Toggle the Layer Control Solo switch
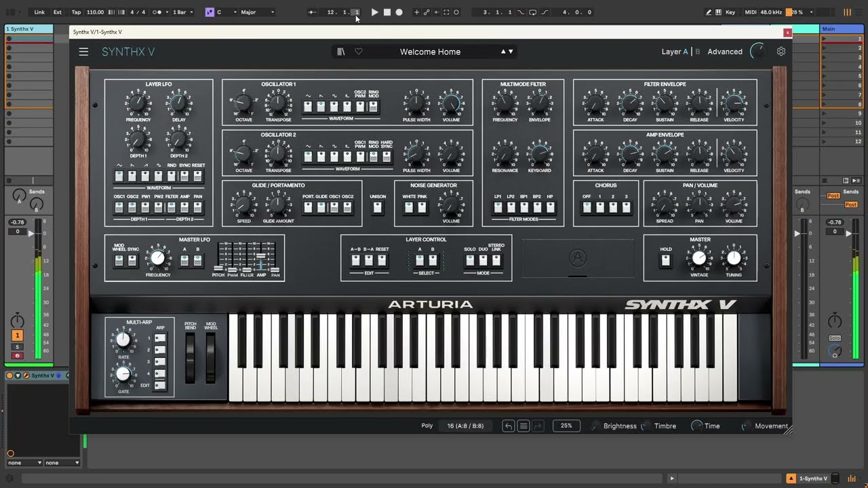Screen dimensions: 868x488 [470, 260]
